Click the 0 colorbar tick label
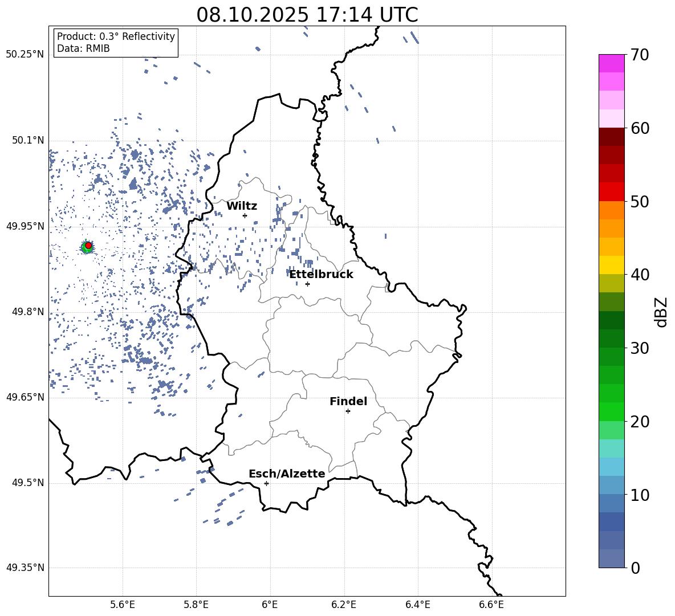The width and height of the screenshot is (675, 616). click(635, 568)
